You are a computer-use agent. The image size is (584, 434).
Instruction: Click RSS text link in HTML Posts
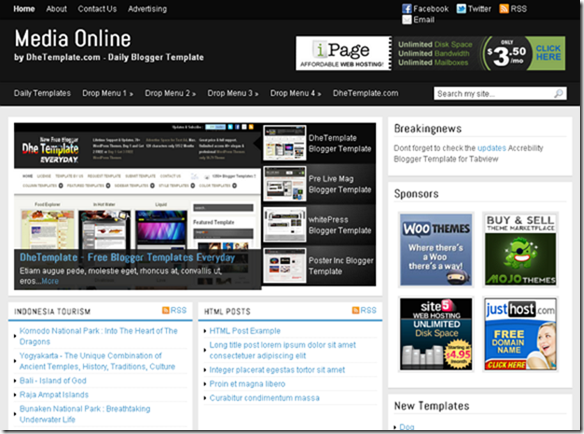tap(368, 310)
